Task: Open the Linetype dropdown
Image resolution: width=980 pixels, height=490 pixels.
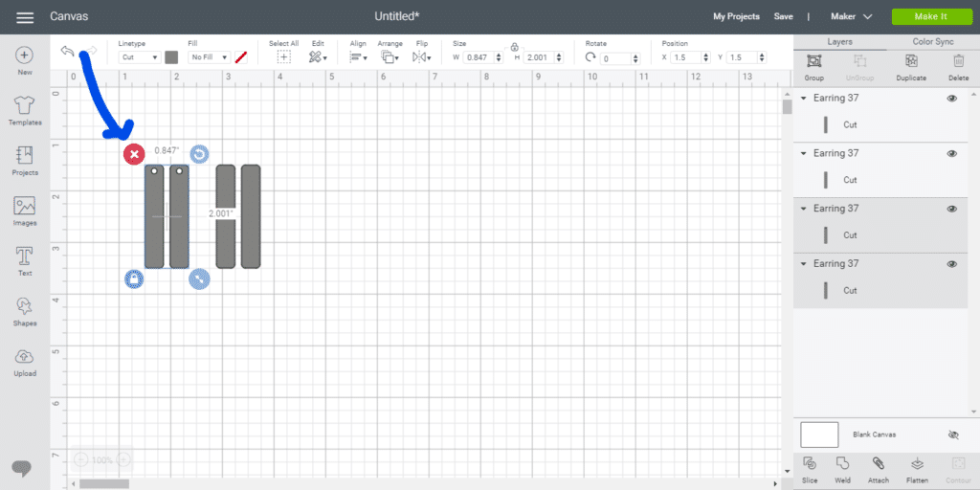Action: (x=140, y=57)
